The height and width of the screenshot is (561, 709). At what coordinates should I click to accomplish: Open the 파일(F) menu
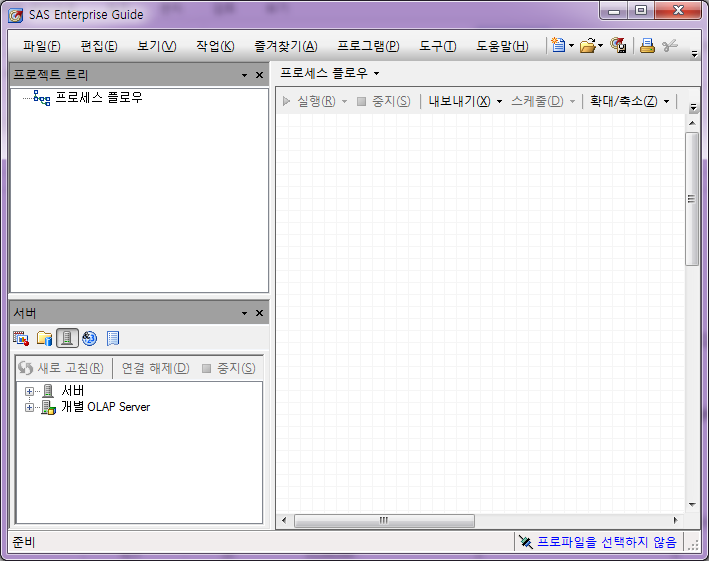pyautogui.click(x=42, y=46)
